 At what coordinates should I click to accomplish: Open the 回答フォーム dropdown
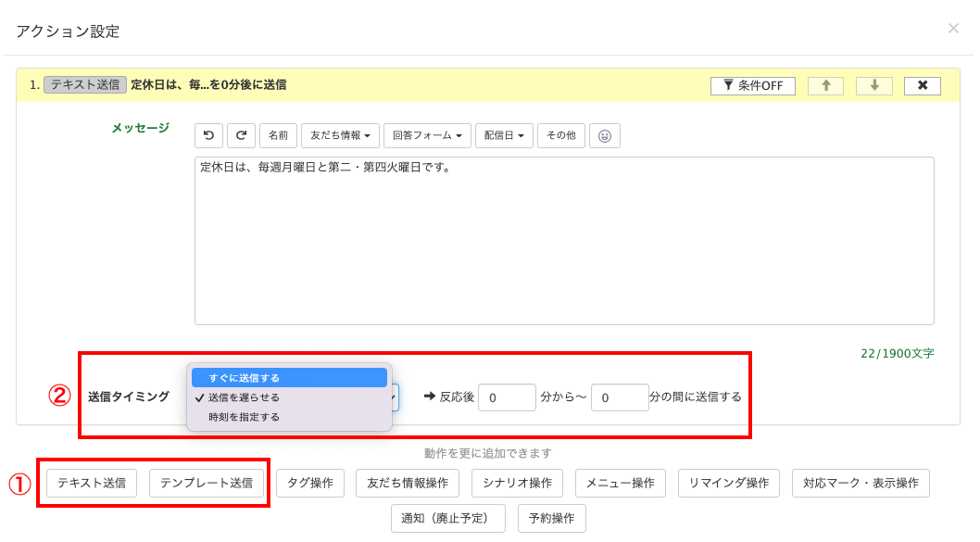[427, 135]
